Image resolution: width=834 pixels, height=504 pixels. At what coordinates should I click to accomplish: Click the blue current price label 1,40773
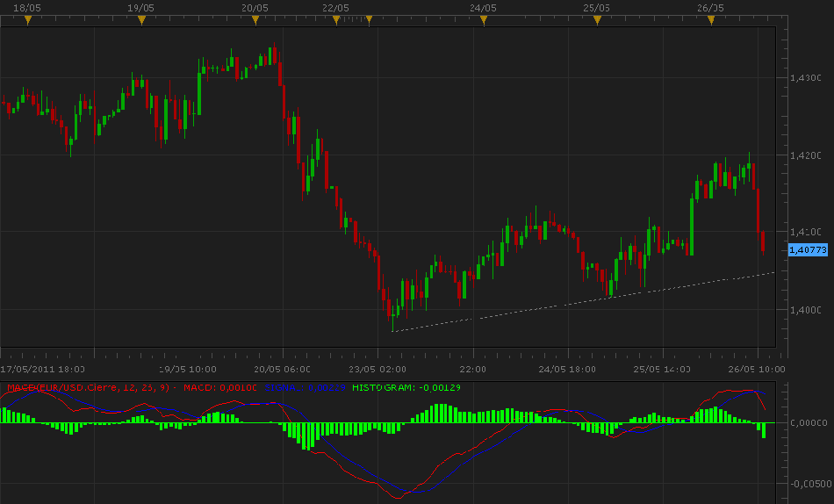click(x=808, y=250)
